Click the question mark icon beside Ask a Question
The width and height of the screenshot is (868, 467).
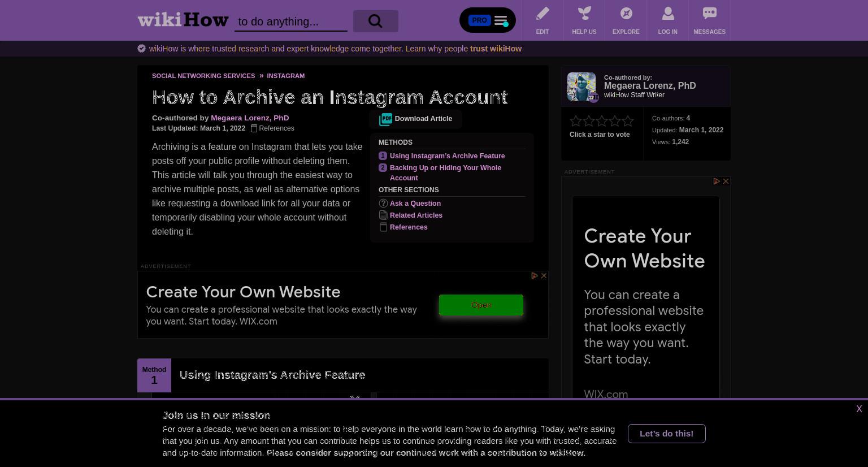pyautogui.click(x=383, y=204)
